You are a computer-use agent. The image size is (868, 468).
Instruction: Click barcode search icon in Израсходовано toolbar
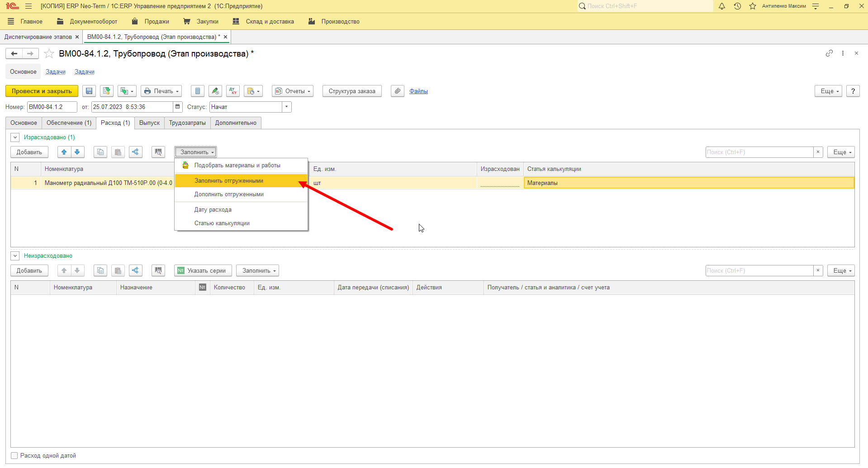click(158, 152)
